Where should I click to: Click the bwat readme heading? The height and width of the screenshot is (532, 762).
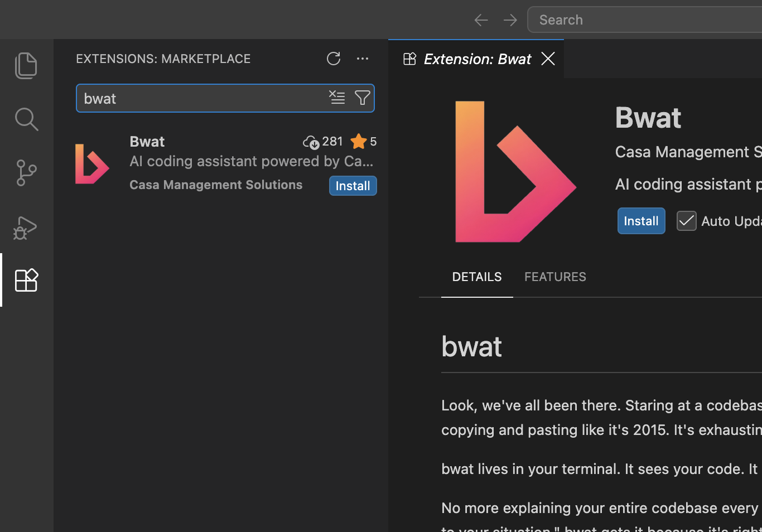coord(471,346)
